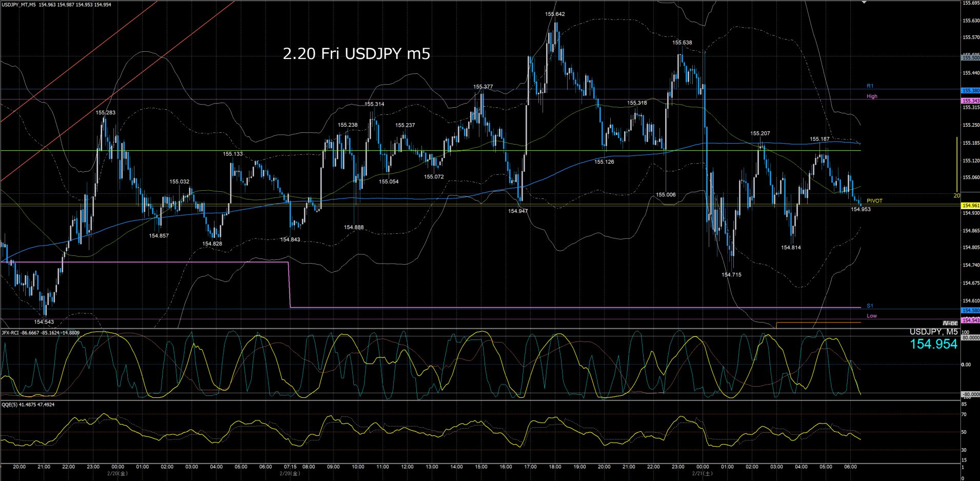
Task: Click the 155.538 swing high label
Action: pyautogui.click(x=682, y=43)
